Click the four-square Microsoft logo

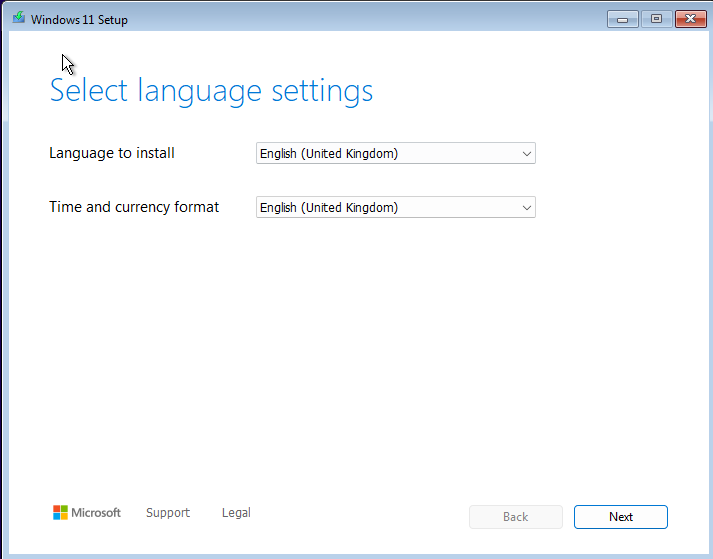coord(61,513)
